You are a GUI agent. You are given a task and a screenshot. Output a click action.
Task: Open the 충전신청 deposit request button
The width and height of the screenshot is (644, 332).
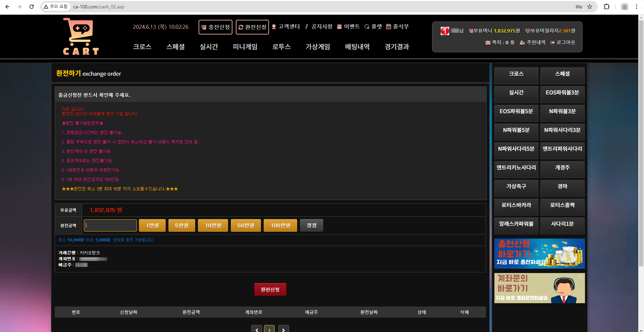click(215, 27)
